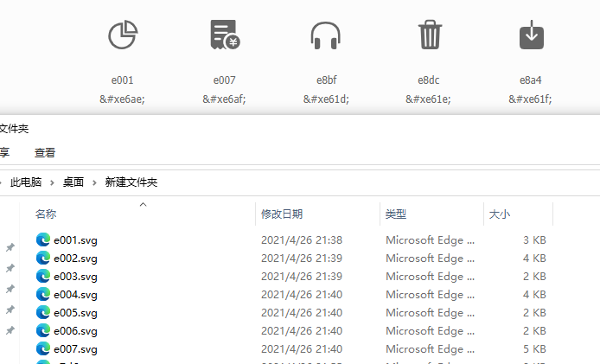
Task: Click the modified date of e007.svg
Action: tap(302, 349)
